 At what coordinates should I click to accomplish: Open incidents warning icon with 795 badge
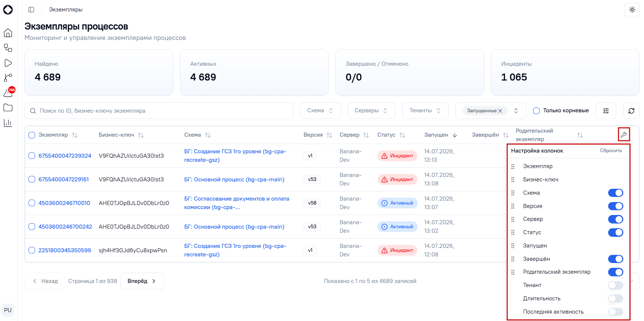pos(9,92)
